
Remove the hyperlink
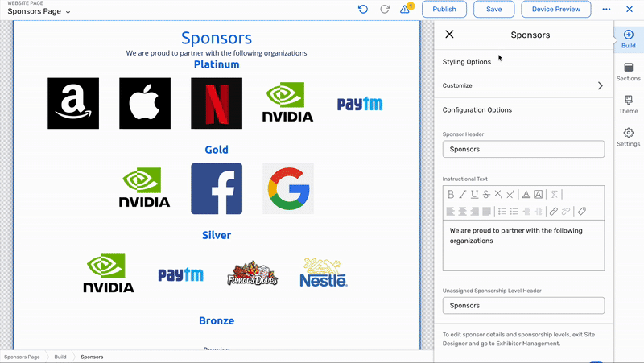coord(566,211)
